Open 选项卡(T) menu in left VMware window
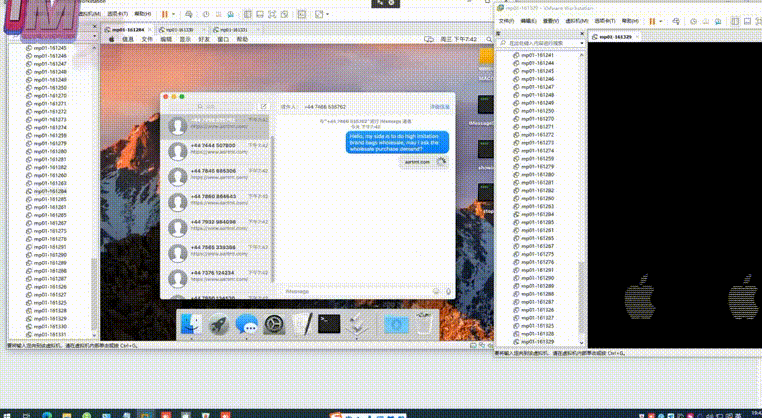 tap(117, 14)
